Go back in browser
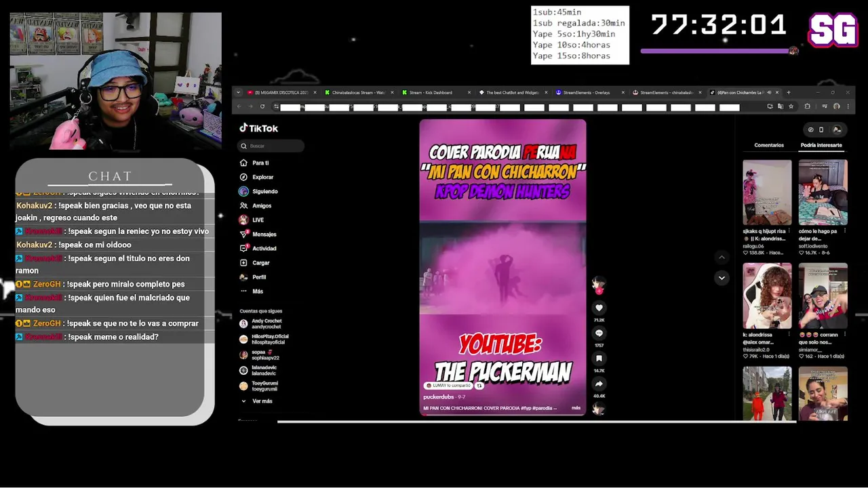Image resolution: width=868 pixels, height=488 pixels. click(239, 106)
